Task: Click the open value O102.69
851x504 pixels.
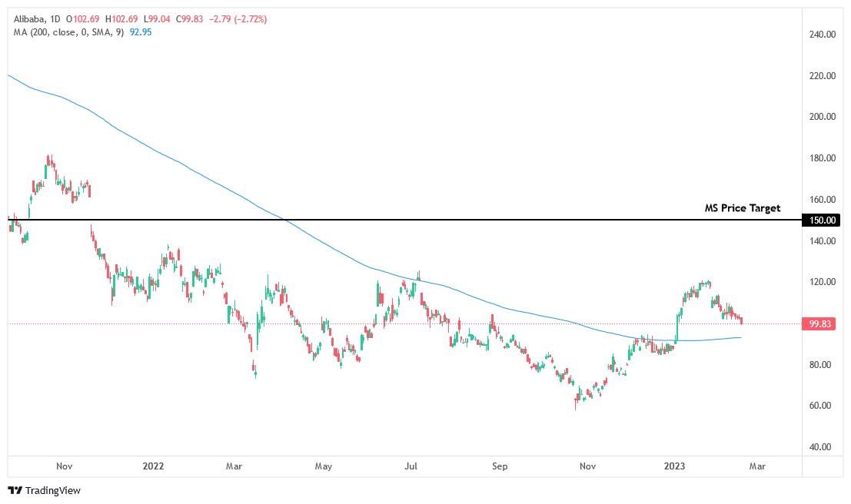Action: pos(82,19)
